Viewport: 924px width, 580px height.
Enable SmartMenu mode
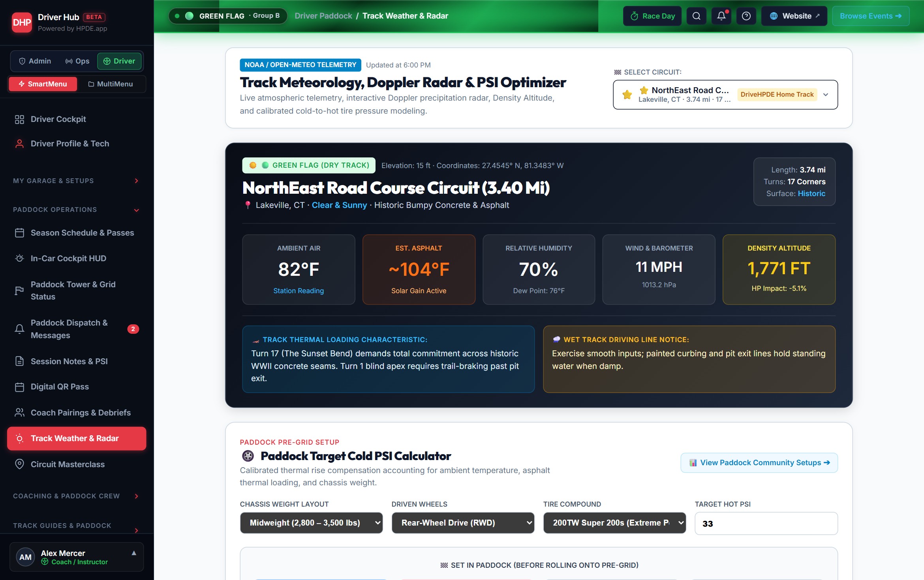click(43, 84)
